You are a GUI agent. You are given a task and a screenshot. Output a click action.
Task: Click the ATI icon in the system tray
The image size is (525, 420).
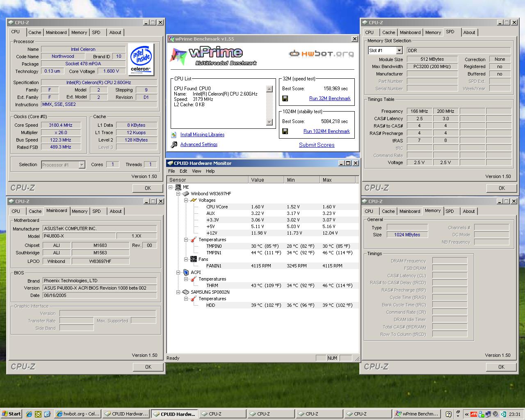[473, 414]
